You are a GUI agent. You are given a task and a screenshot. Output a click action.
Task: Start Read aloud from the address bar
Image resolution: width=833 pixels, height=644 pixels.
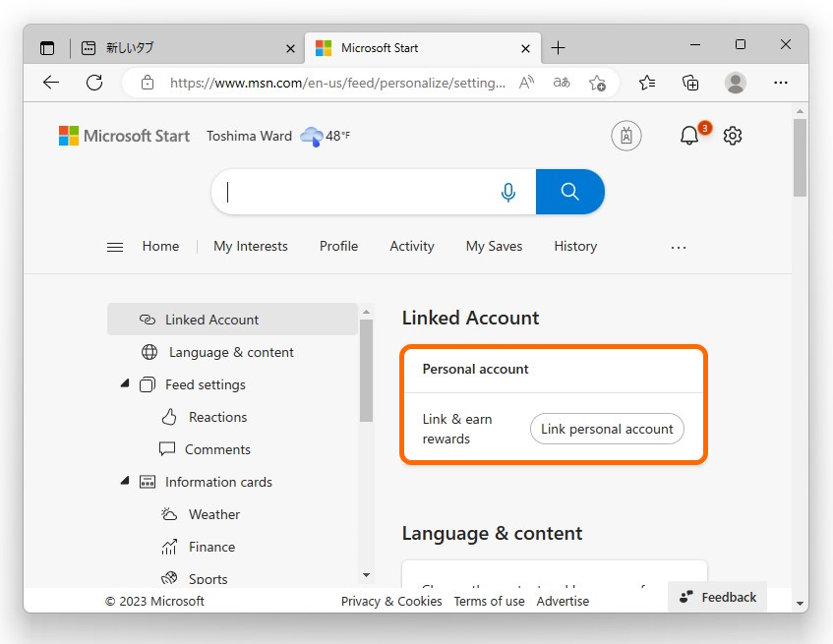tap(526, 84)
